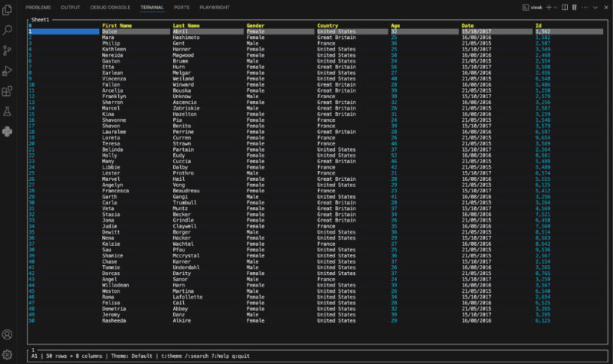Create a new terminal with the plus icon

coord(549,8)
